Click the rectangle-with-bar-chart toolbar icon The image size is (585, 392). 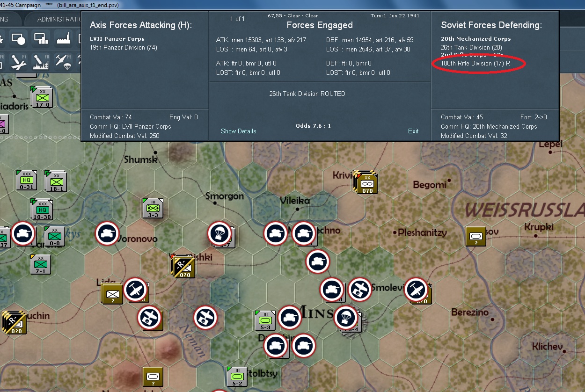tap(41, 38)
